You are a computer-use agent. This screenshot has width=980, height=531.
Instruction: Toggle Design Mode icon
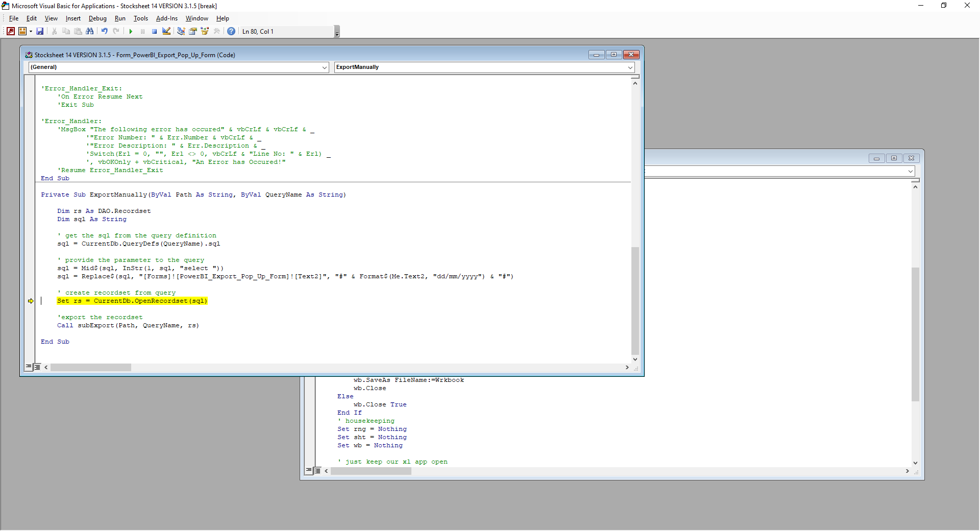pos(166,31)
